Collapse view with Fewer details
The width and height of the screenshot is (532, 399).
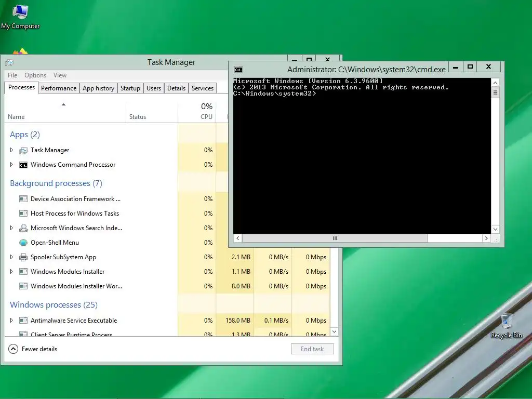[33, 349]
